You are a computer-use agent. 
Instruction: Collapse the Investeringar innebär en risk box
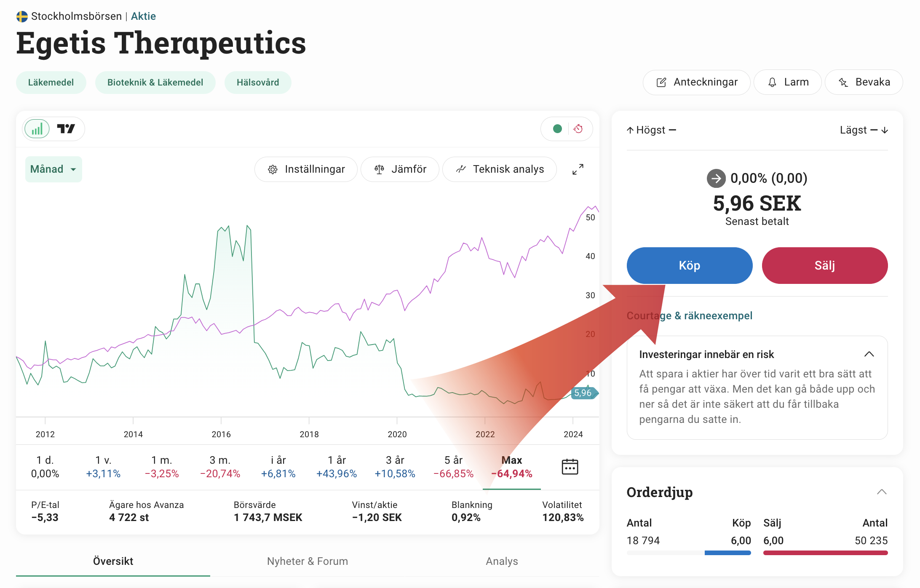[x=869, y=354]
